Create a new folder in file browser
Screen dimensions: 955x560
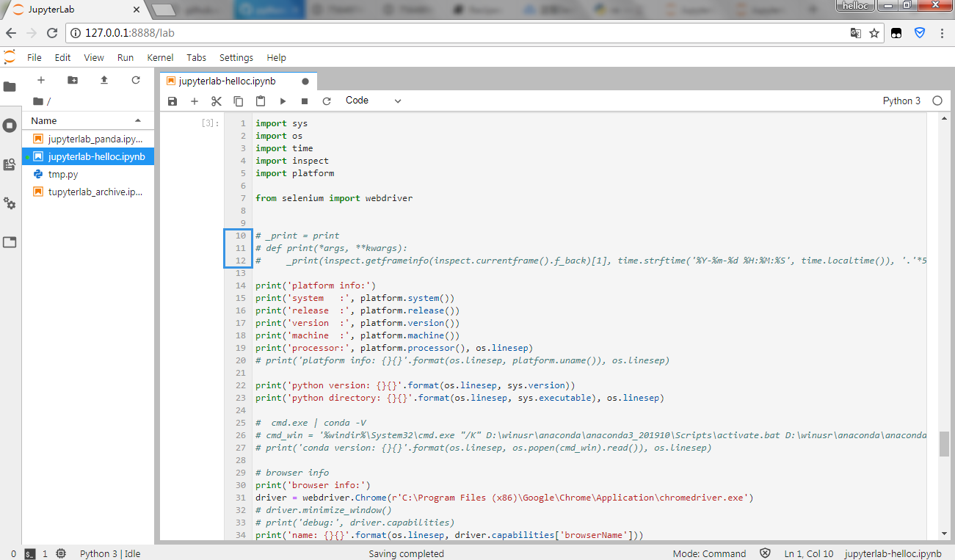click(x=73, y=80)
